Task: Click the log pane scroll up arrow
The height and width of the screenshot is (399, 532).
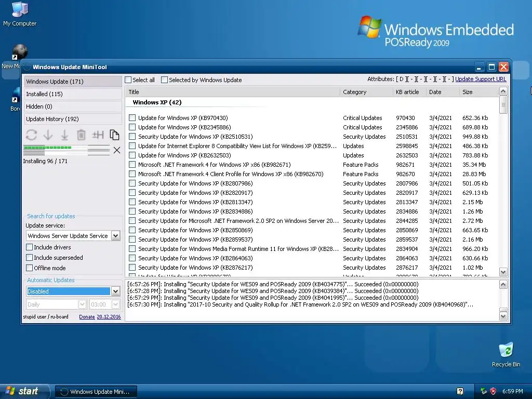Action: pos(503,284)
